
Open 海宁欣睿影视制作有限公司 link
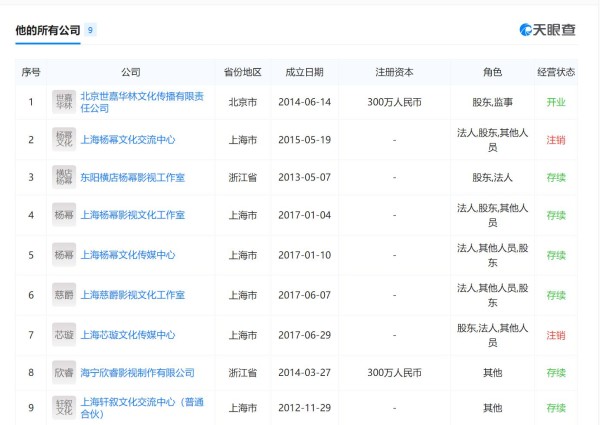click(x=137, y=373)
